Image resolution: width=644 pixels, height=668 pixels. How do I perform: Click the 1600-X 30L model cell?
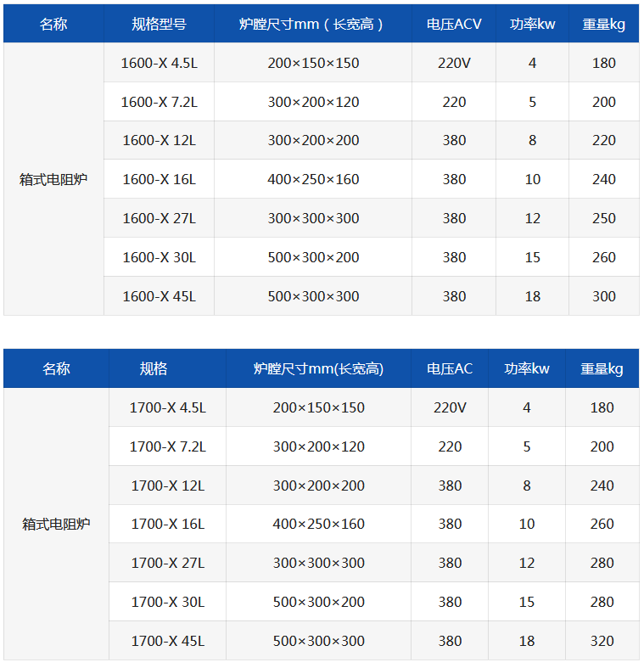(159, 257)
